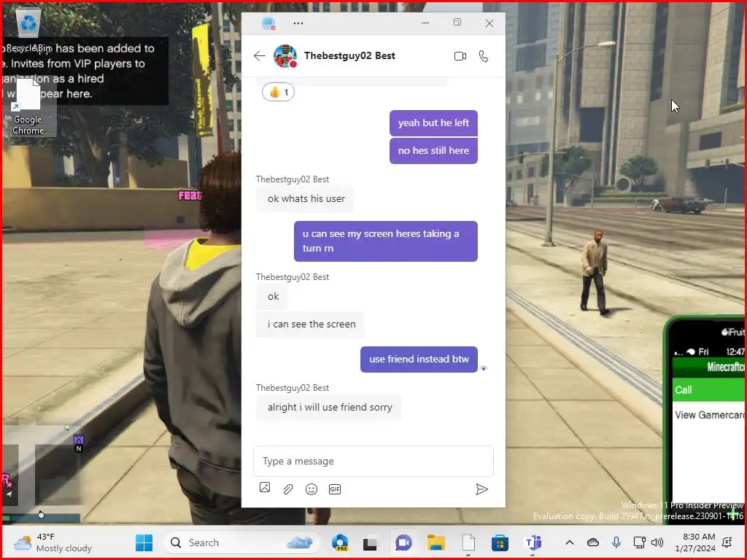Screen dimensions: 747x560
Task: Start a video call with Thebestguy02 Best
Action: (x=460, y=56)
